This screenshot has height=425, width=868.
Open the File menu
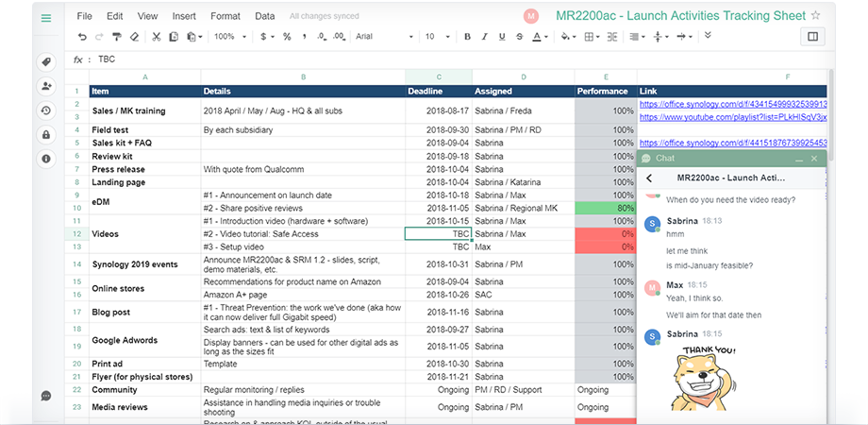pyautogui.click(x=84, y=16)
